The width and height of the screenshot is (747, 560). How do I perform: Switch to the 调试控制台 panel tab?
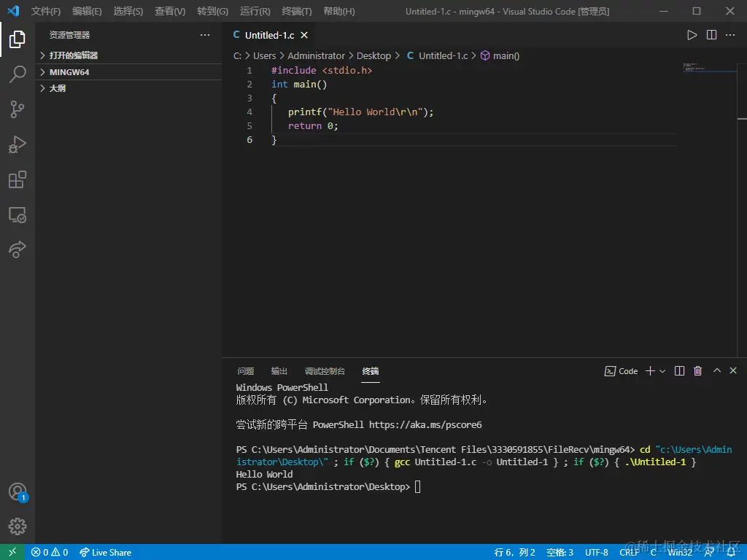[x=325, y=371]
